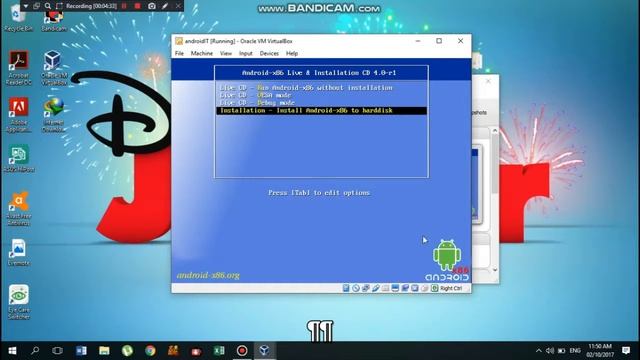Select 'Installation - Install Android-x86 to harddisk'
Image resolution: width=640 pixels, height=360 pixels.
(x=322, y=111)
